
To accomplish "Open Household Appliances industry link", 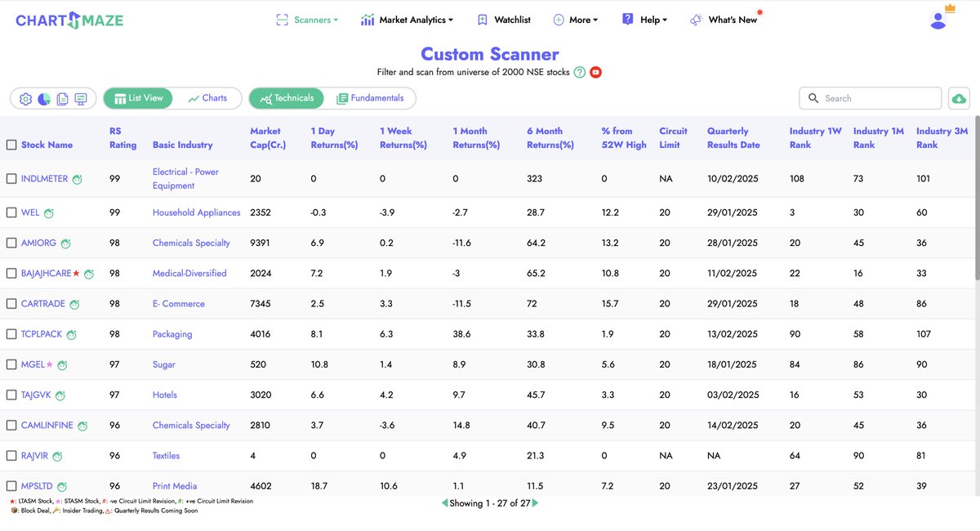I will [197, 212].
